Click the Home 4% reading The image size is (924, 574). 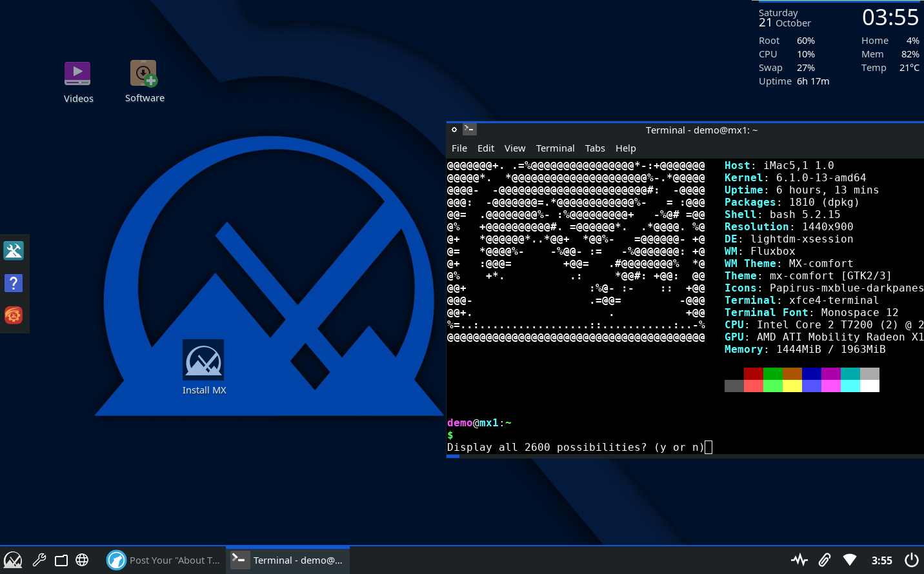(890, 41)
